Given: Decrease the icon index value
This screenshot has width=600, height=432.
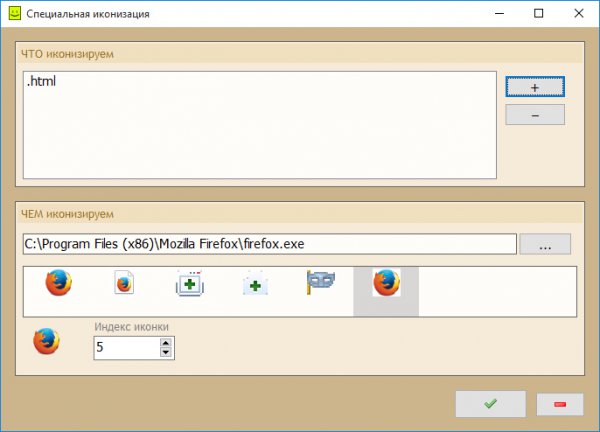Looking at the screenshot, I should (x=166, y=352).
